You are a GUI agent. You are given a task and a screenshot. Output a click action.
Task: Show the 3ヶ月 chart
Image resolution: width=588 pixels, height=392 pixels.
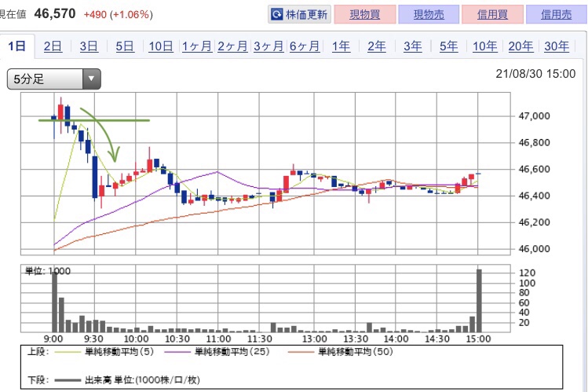[x=268, y=46]
